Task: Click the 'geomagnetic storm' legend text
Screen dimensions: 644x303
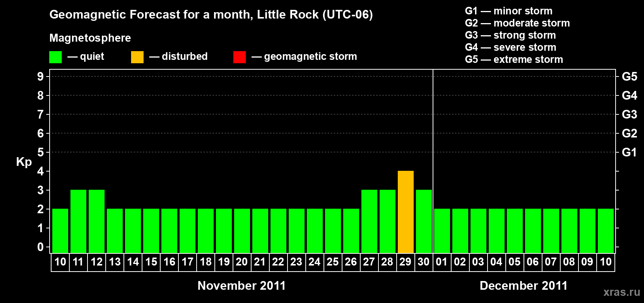Action: [311, 56]
